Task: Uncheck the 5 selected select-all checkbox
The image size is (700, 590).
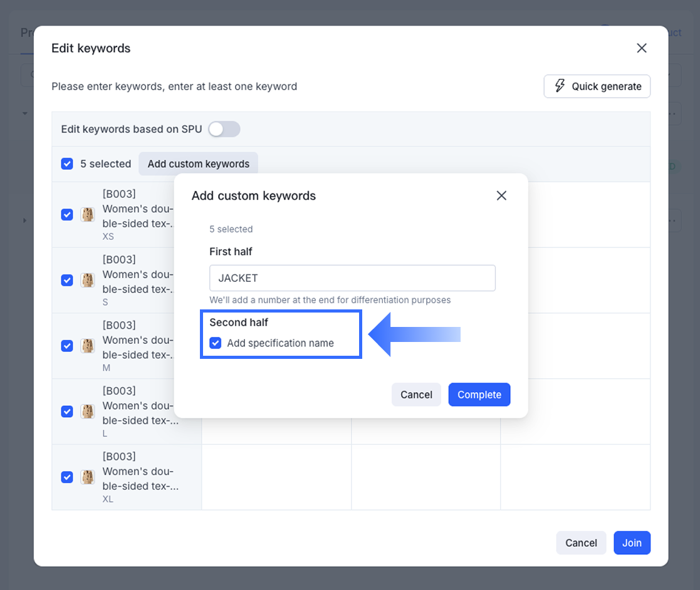Action: (67, 164)
